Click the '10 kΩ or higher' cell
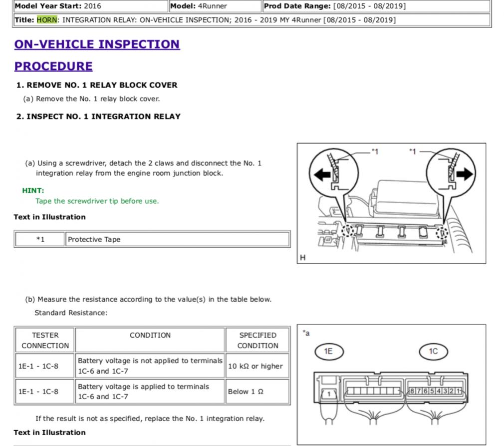 click(257, 366)
